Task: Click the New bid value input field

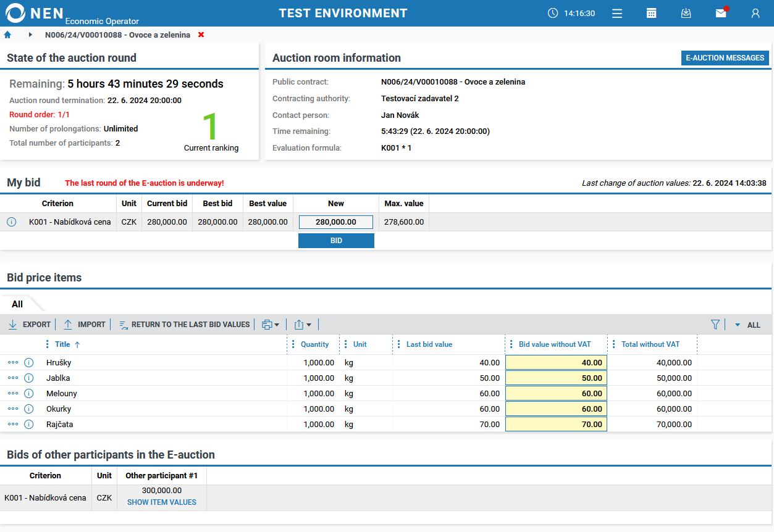Action: pyautogui.click(x=336, y=222)
